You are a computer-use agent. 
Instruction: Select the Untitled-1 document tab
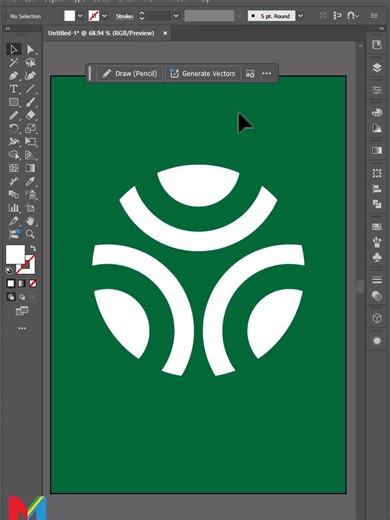(101, 33)
